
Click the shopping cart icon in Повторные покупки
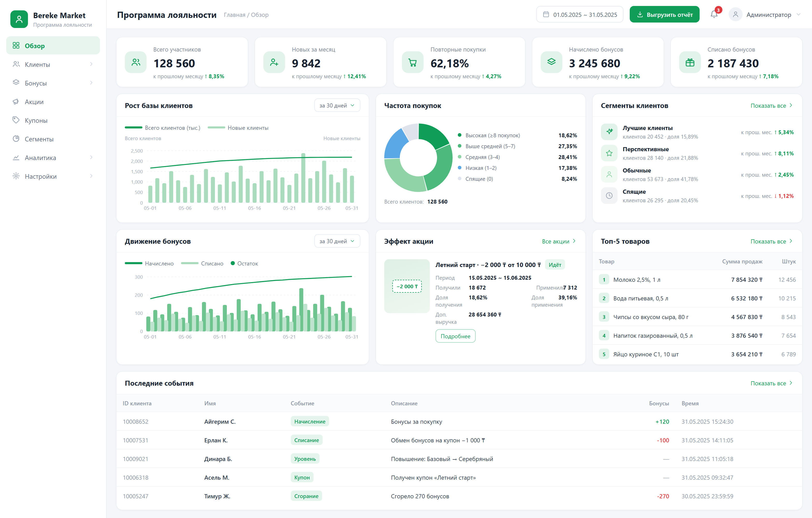click(412, 62)
